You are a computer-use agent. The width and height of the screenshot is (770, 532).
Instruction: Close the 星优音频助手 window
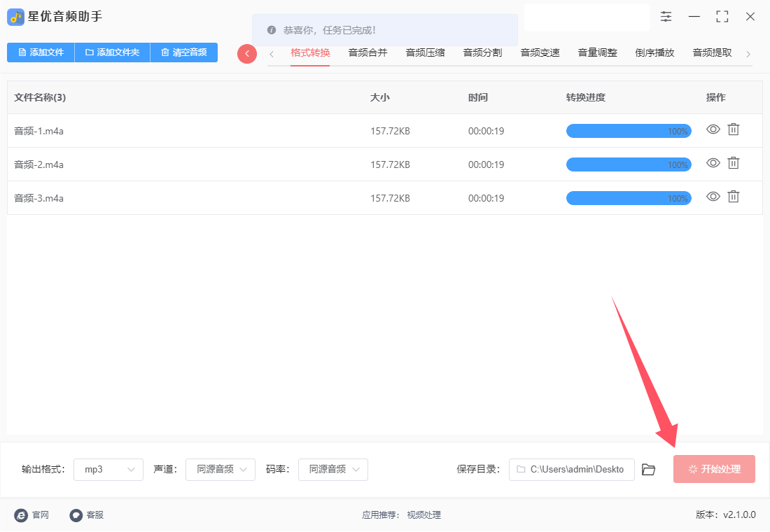[x=750, y=17]
